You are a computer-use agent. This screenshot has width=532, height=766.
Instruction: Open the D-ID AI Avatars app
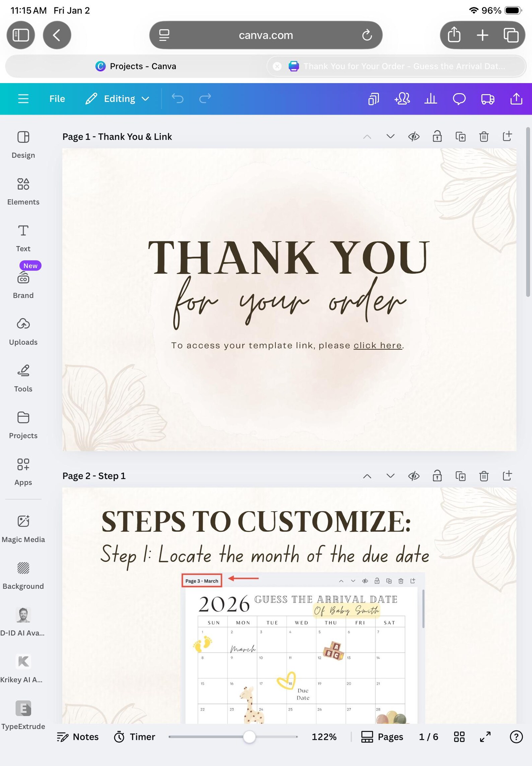point(23,622)
